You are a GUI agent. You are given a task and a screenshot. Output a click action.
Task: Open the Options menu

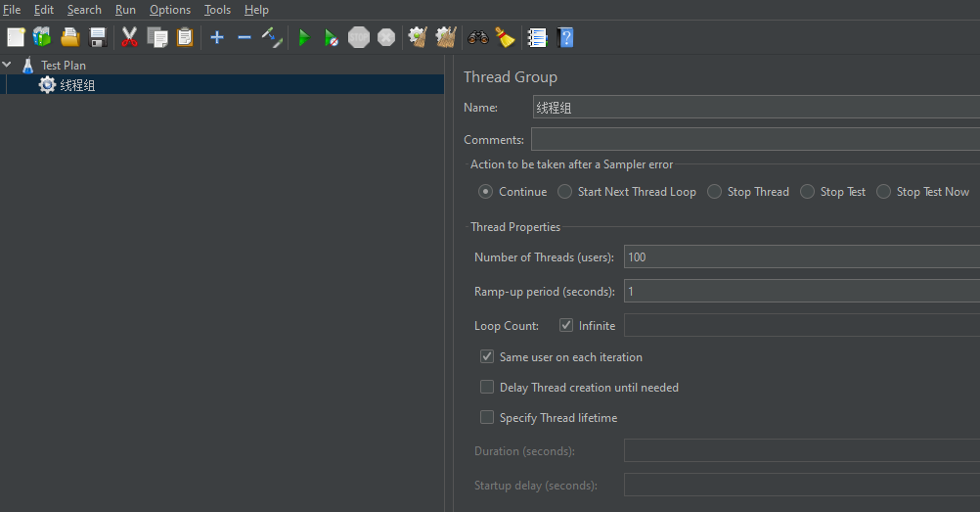pyautogui.click(x=170, y=10)
